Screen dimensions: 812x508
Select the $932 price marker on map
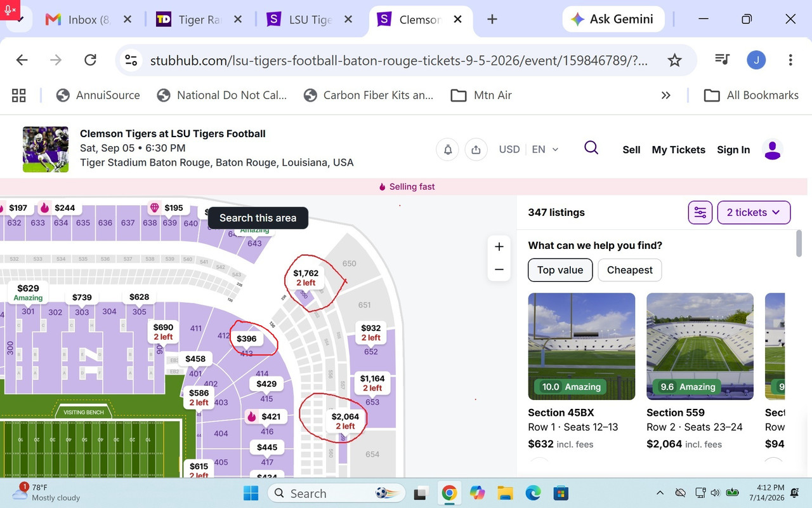tap(370, 332)
